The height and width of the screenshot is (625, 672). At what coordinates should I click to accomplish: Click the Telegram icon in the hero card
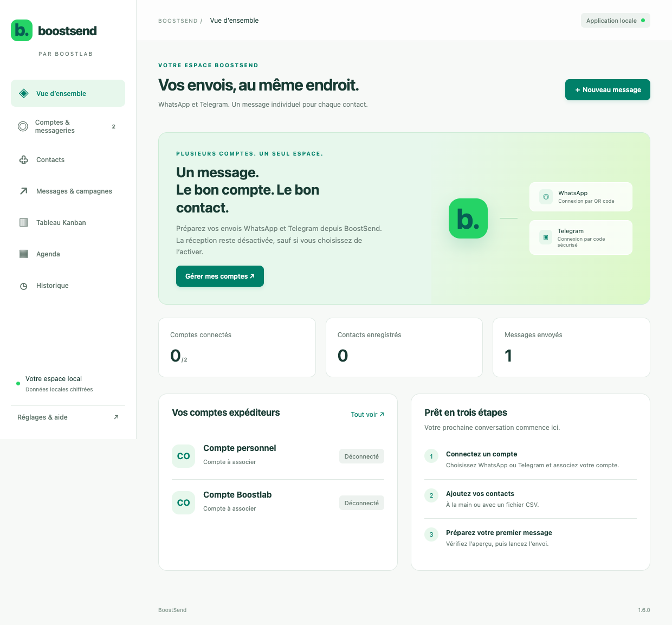pyautogui.click(x=546, y=237)
